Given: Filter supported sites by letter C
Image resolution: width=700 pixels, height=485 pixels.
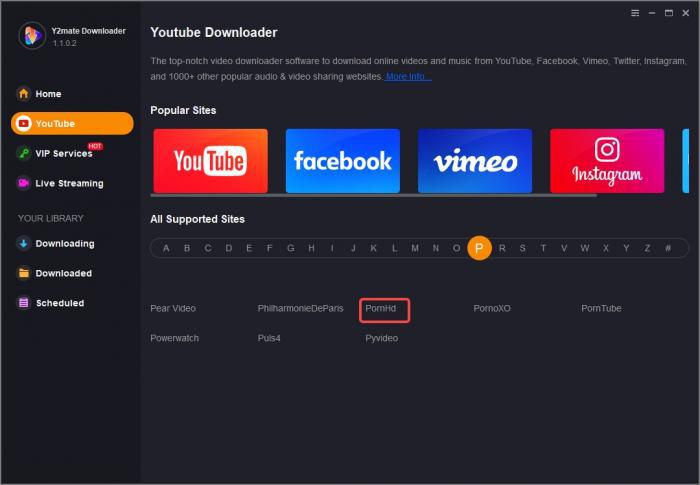Looking at the screenshot, I should (x=208, y=248).
